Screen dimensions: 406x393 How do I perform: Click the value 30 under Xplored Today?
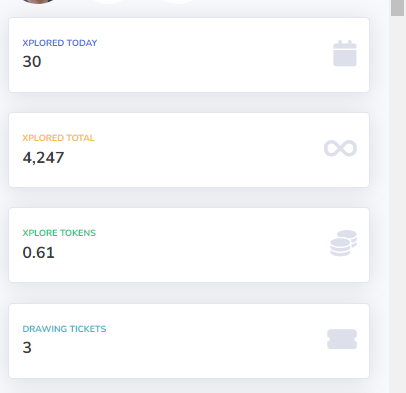pyautogui.click(x=32, y=61)
